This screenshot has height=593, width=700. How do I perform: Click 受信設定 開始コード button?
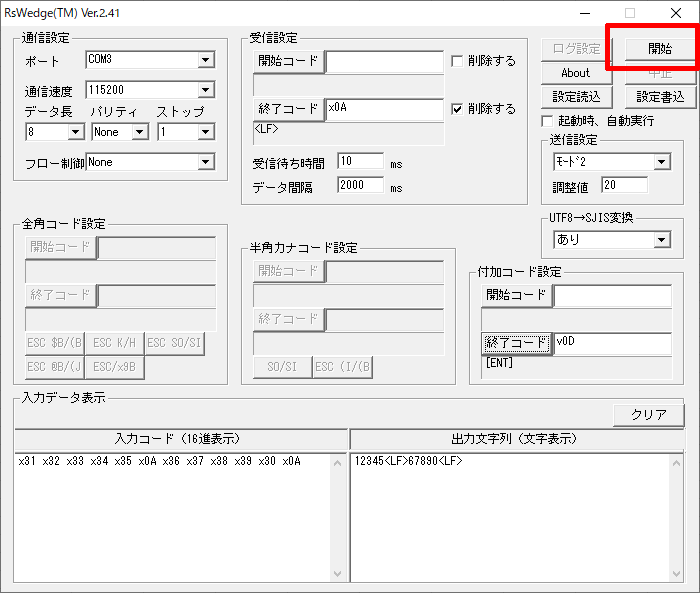point(288,61)
